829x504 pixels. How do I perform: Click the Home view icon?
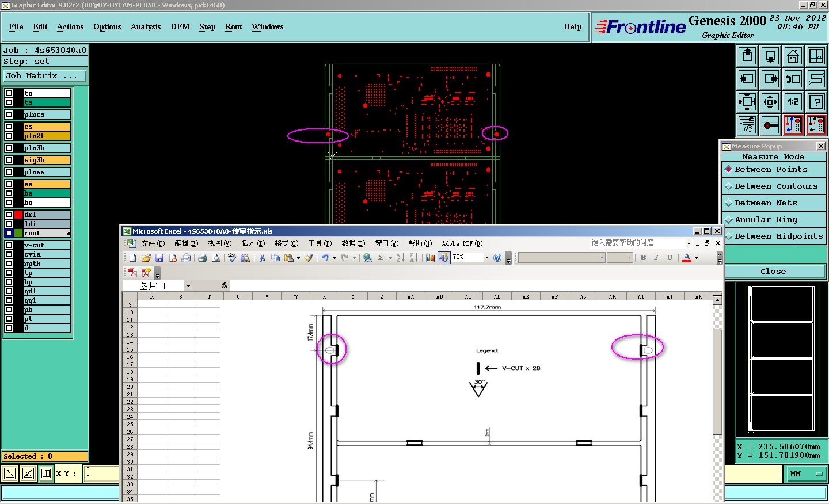pyautogui.click(x=793, y=56)
